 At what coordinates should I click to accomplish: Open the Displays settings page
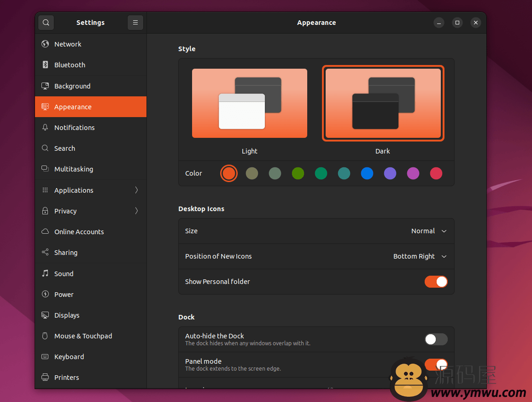[x=91, y=315]
